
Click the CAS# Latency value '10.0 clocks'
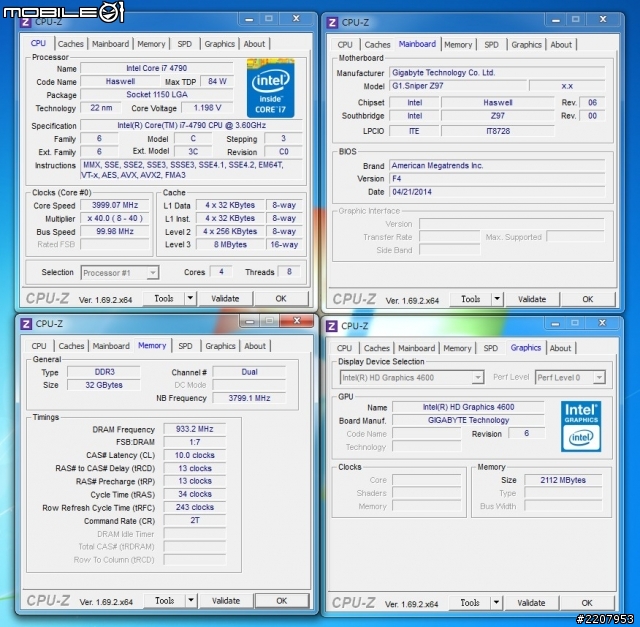[x=195, y=455]
